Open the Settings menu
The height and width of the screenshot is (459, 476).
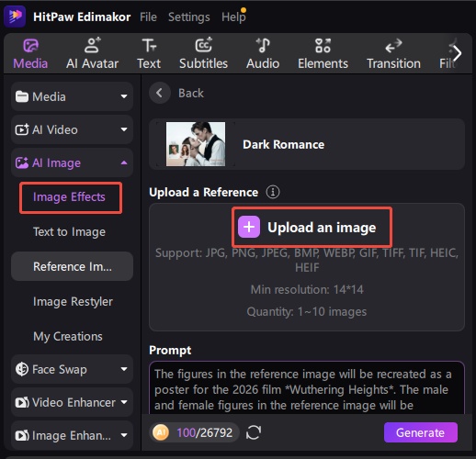point(189,17)
